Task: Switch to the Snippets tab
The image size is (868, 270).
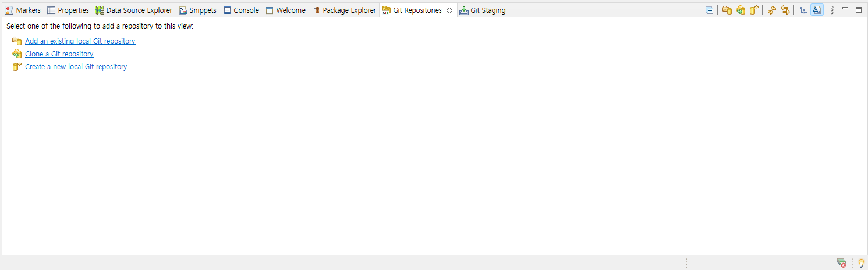Action: 198,10
